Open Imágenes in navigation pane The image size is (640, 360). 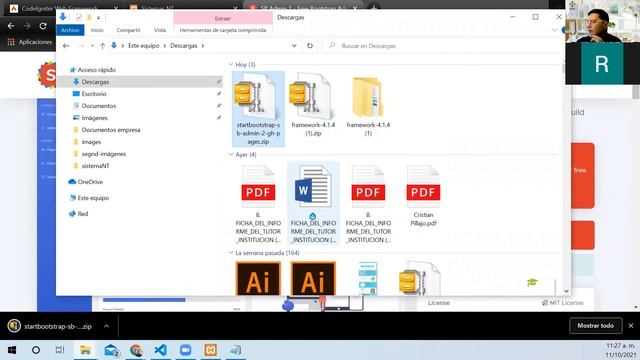pos(91,118)
